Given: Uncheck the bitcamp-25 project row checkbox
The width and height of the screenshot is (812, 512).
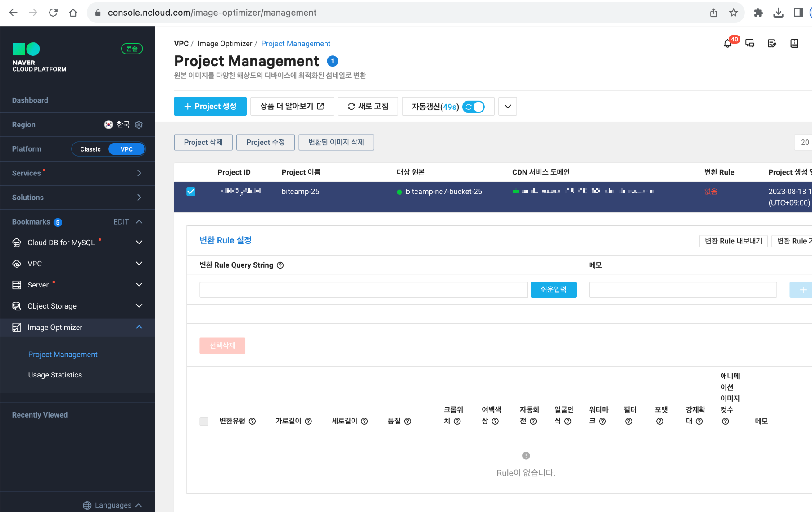Looking at the screenshot, I should [191, 191].
